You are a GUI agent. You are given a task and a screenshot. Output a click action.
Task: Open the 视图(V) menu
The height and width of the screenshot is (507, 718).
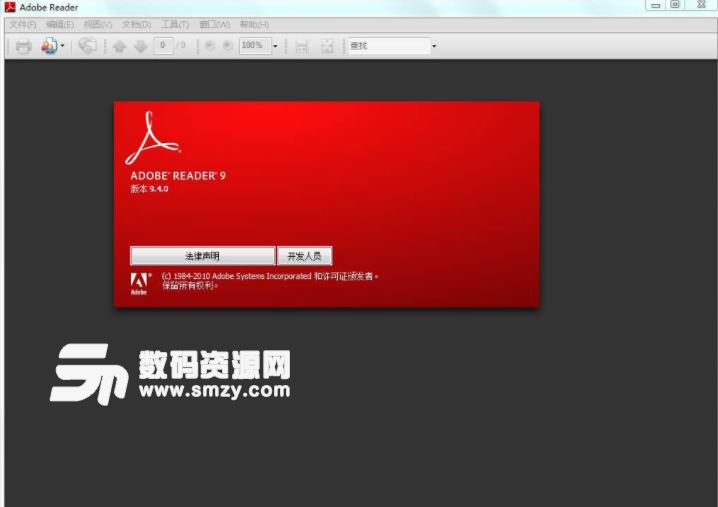[98, 24]
